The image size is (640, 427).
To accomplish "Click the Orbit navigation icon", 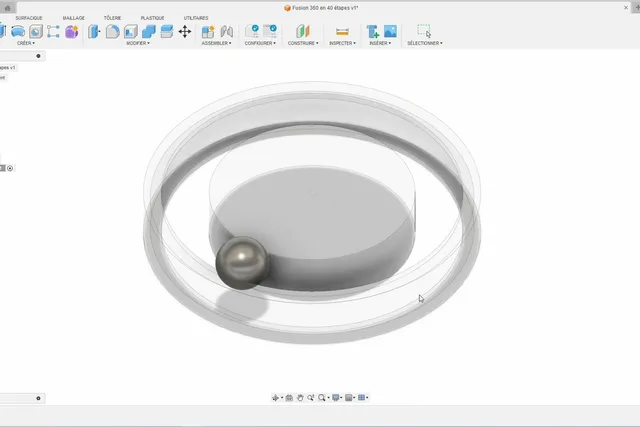I will (x=276, y=398).
